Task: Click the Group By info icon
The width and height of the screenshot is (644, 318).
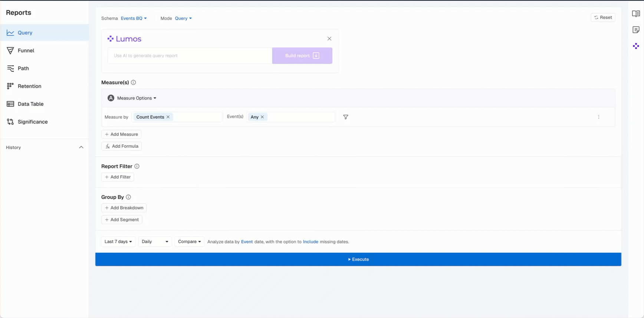Action: click(x=128, y=197)
